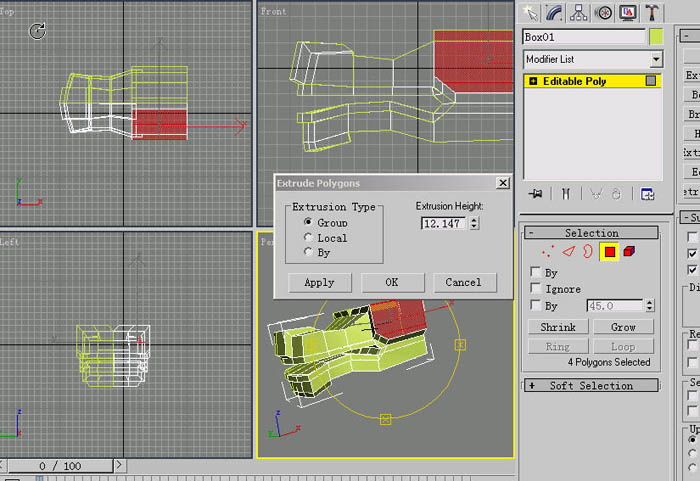Expand the Soft Selection rollout

click(x=591, y=385)
